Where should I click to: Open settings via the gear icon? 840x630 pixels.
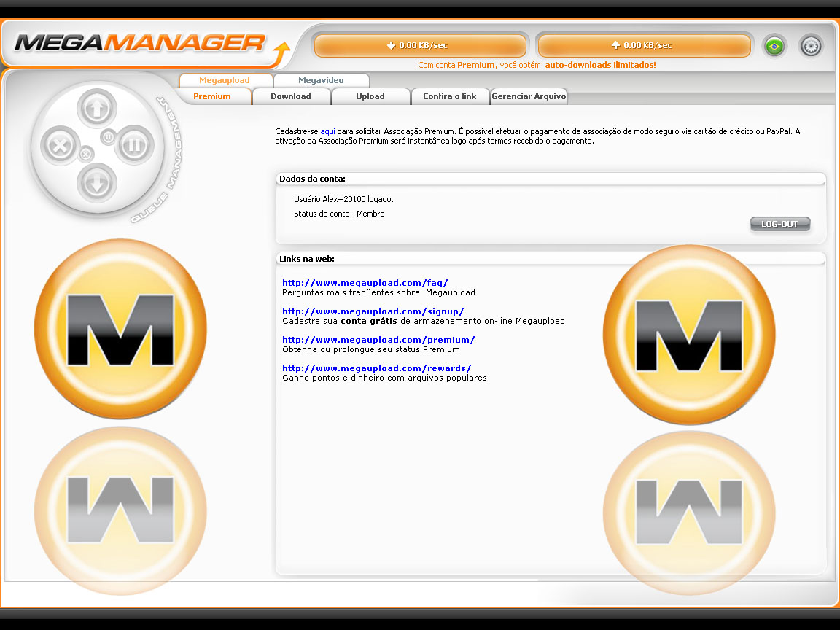click(811, 44)
